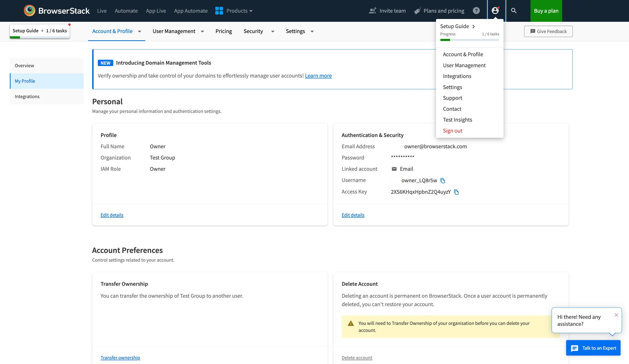
Task: Expand the User Management dropdown arrow
Action: pyautogui.click(x=202, y=31)
